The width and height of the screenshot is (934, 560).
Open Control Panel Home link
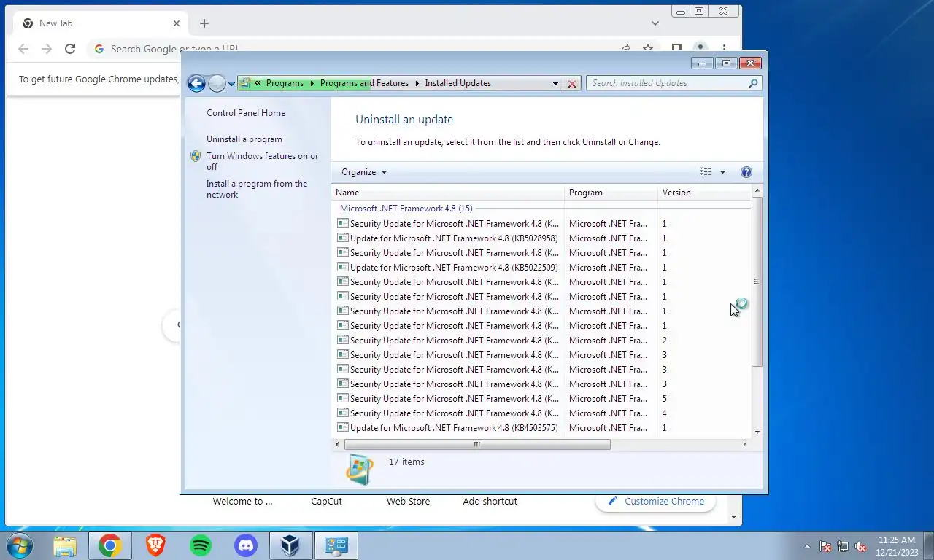[x=246, y=113]
